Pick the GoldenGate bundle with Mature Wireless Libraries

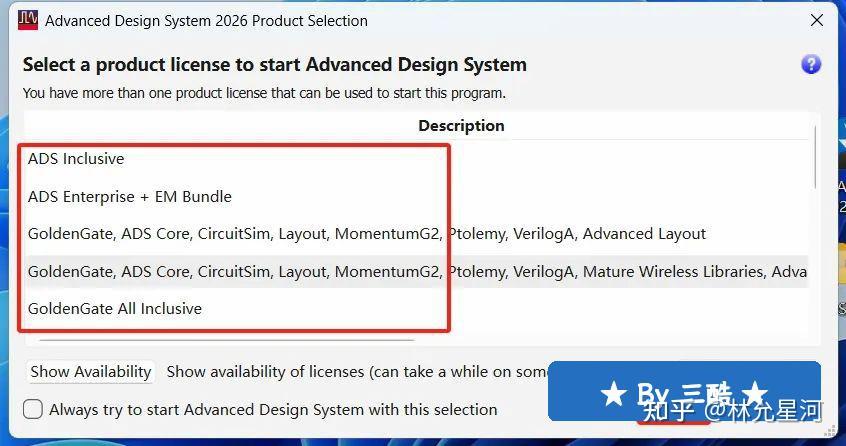click(x=416, y=272)
